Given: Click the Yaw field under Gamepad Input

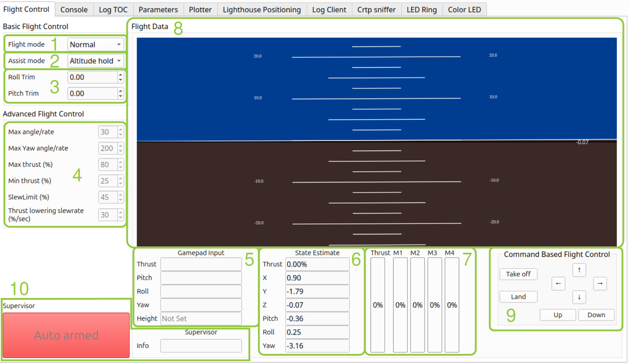Looking at the screenshot, I should coord(201,305).
